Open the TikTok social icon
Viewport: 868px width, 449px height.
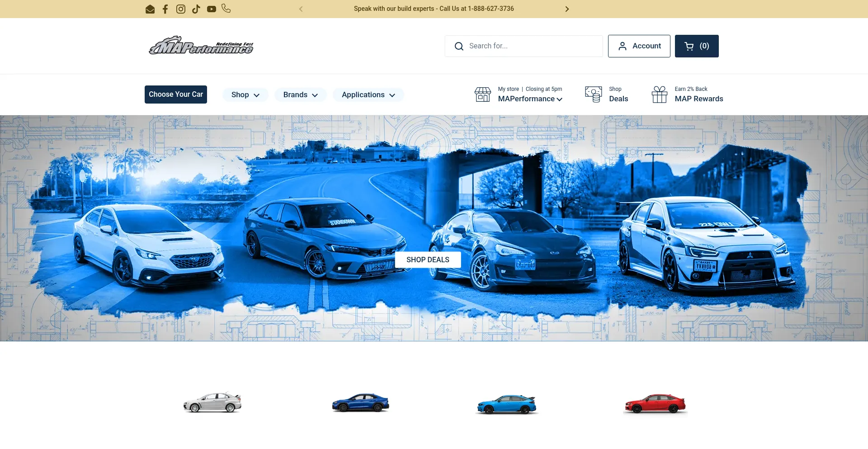(x=196, y=9)
